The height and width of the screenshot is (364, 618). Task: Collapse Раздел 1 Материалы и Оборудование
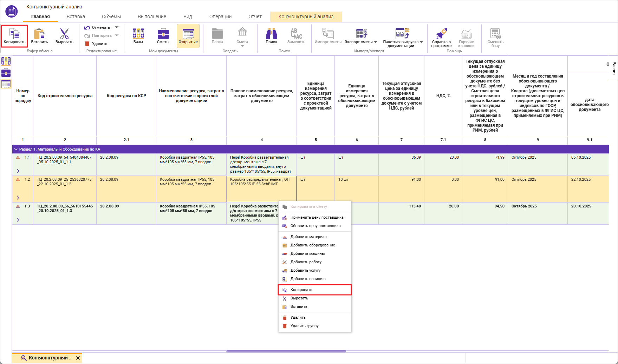16,149
